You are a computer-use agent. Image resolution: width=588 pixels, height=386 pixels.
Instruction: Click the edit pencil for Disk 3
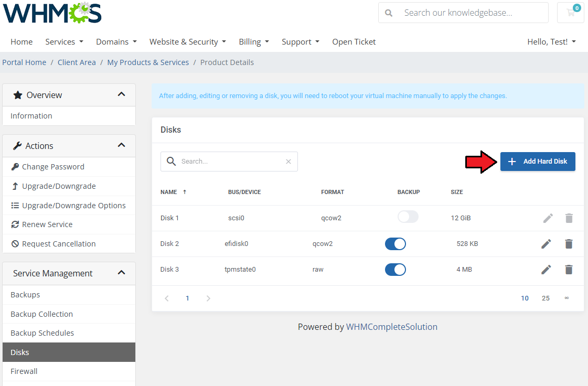(546, 270)
